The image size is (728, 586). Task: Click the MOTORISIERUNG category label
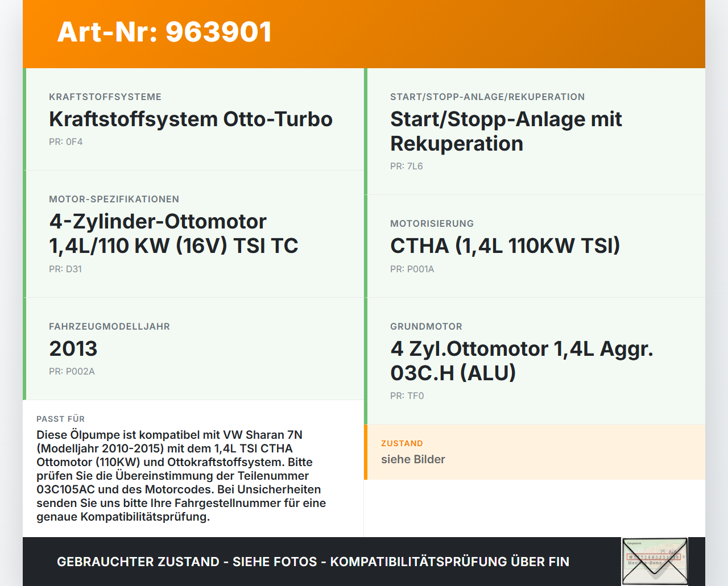pyautogui.click(x=432, y=224)
